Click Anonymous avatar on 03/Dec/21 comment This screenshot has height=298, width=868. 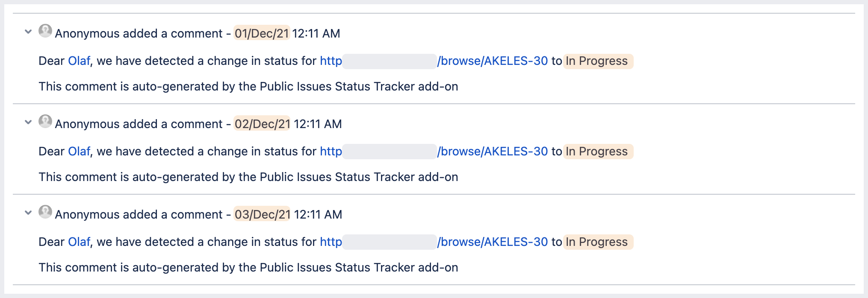coord(45,212)
